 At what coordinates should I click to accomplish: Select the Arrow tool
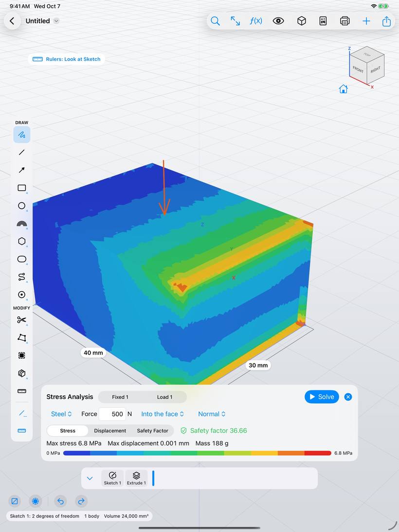coord(22,170)
